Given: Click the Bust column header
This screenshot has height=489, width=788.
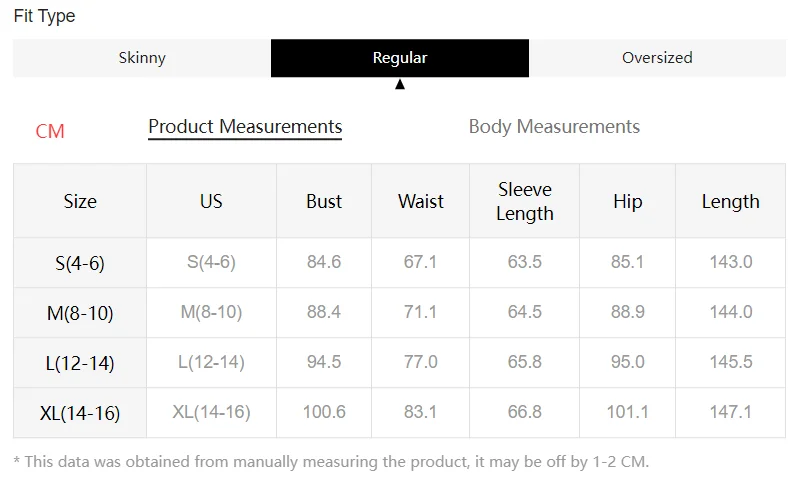Looking at the screenshot, I should tap(324, 201).
